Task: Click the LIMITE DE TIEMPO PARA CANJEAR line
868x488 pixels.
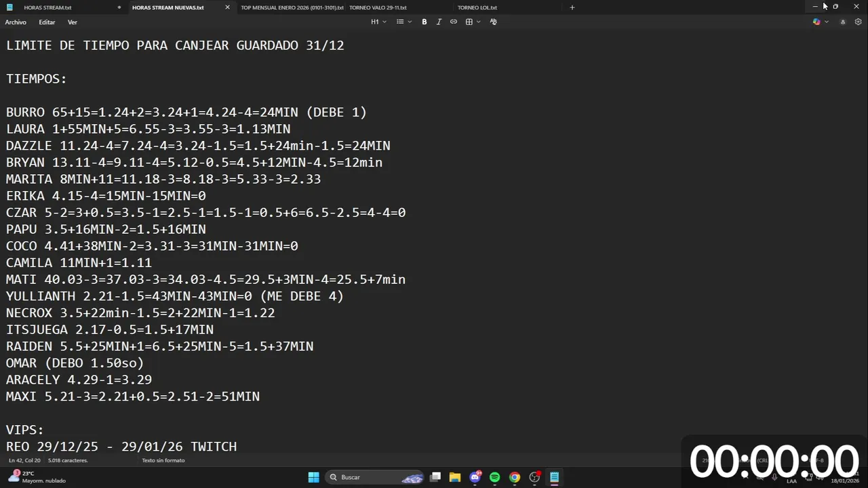Action: [175, 45]
